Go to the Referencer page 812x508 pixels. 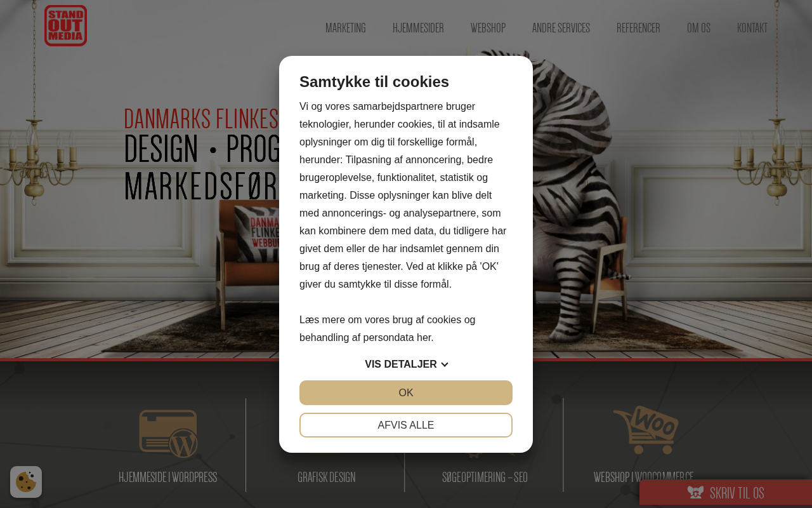[638, 28]
